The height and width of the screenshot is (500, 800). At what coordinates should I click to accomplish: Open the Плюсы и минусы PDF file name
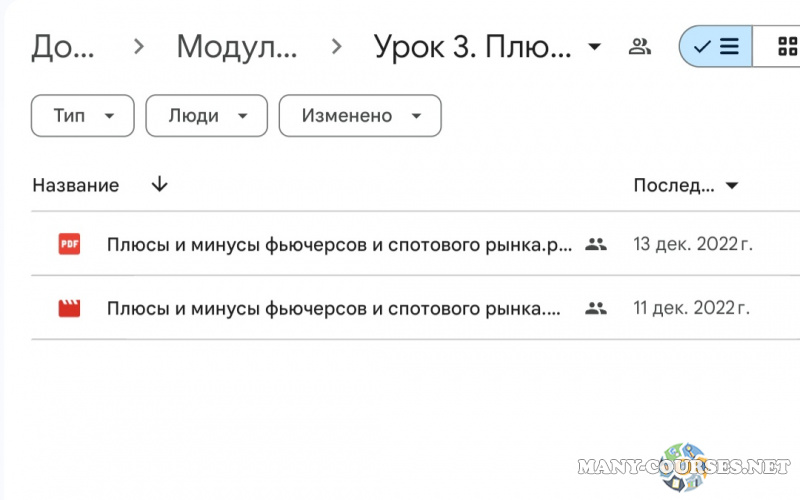[x=340, y=244]
